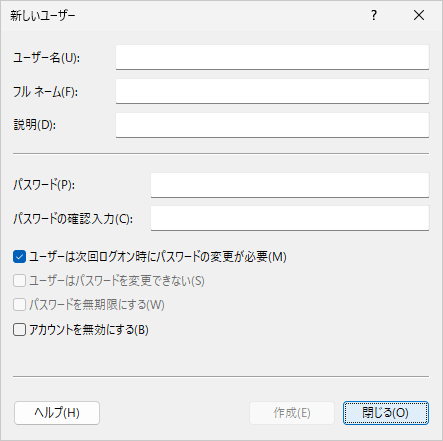Click the パスワードの確認入力 field
This screenshot has width=443, height=441.
coord(290,218)
